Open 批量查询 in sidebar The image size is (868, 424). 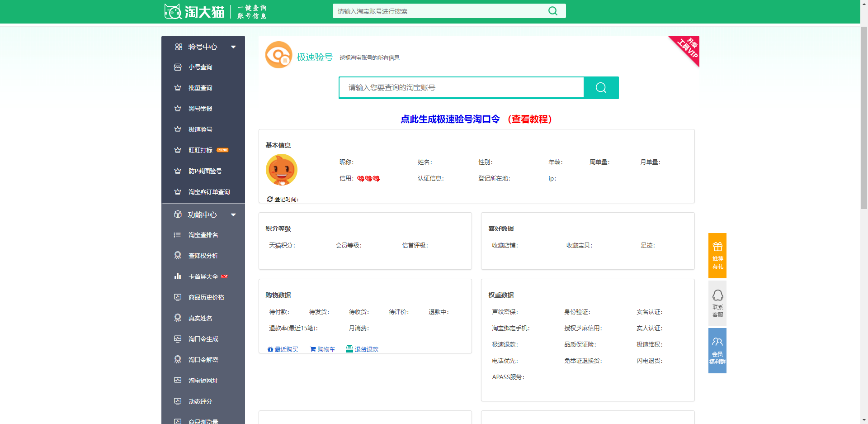(x=200, y=88)
